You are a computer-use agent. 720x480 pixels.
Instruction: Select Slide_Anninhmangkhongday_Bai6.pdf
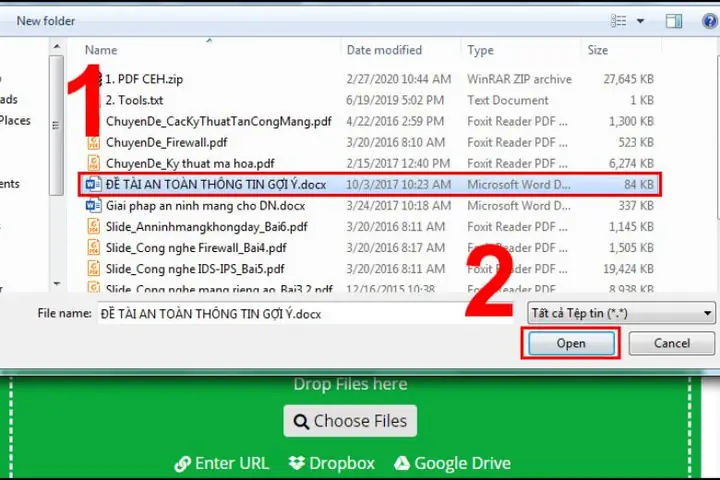[x=207, y=226]
